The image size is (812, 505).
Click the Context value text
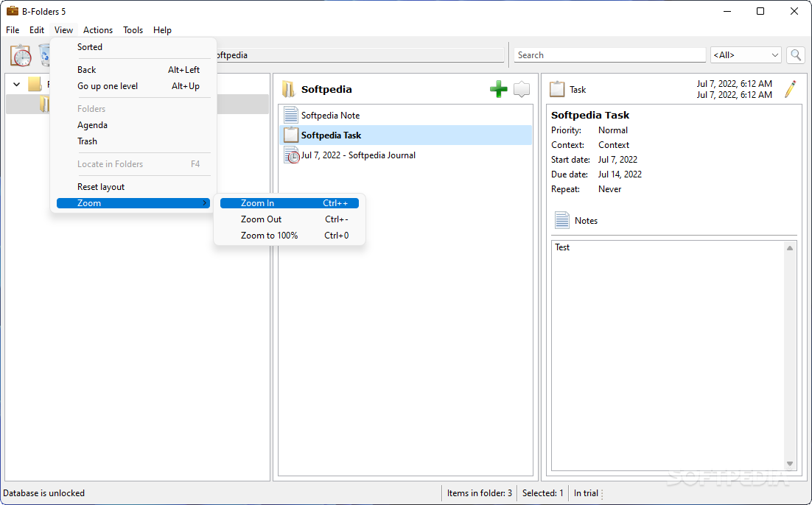pyautogui.click(x=614, y=145)
